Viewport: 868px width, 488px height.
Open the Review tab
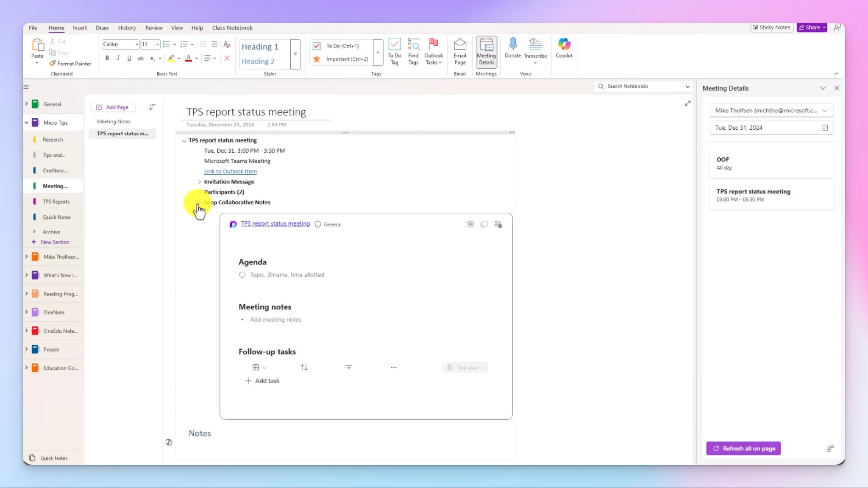(x=154, y=28)
